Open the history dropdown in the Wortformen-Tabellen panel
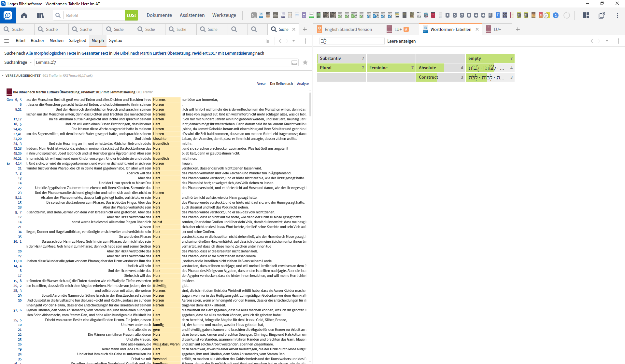The width and height of the screenshot is (625, 364). (607, 41)
